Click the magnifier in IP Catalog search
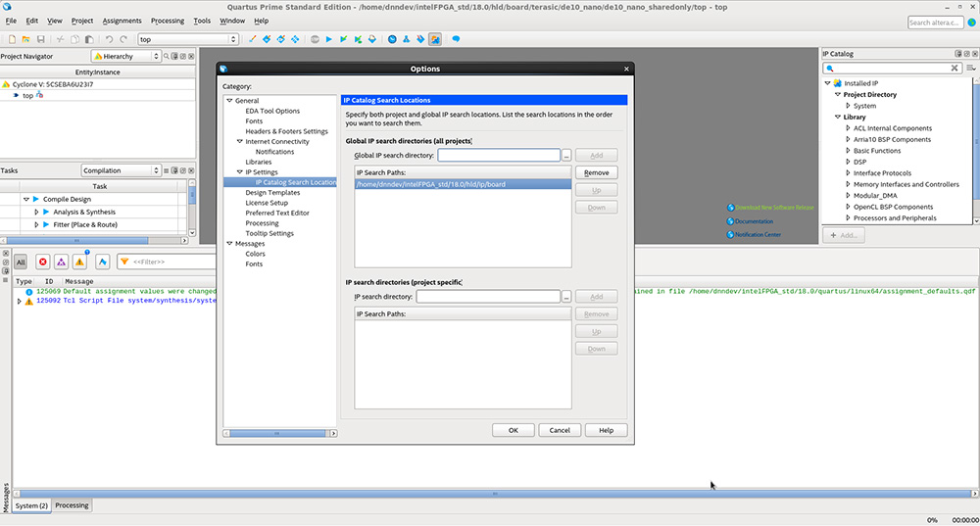This screenshot has height=526, width=980. (x=830, y=69)
